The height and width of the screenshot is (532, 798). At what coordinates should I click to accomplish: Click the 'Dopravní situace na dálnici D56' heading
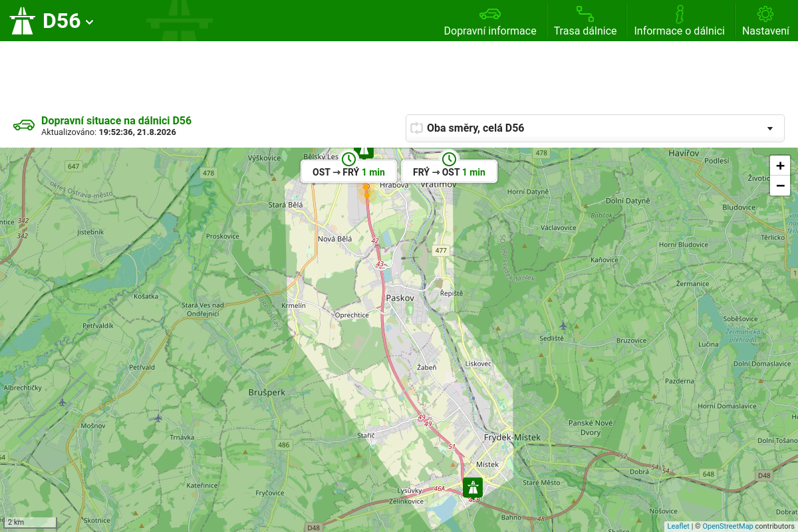116,120
